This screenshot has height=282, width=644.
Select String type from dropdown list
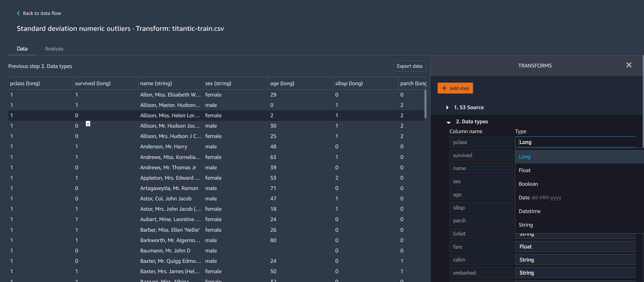(526, 225)
